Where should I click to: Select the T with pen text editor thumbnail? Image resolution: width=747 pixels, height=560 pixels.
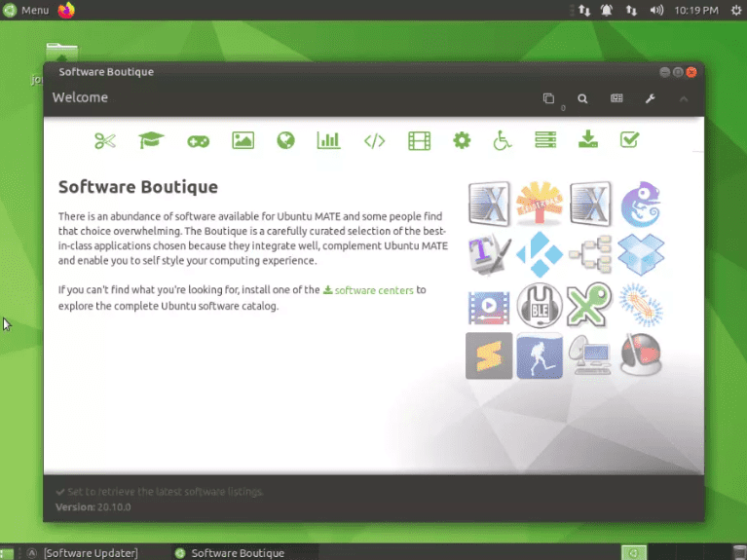click(x=489, y=254)
